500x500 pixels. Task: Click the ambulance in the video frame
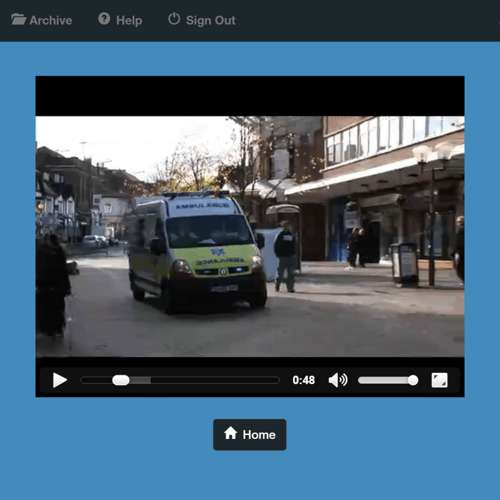[197, 252]
